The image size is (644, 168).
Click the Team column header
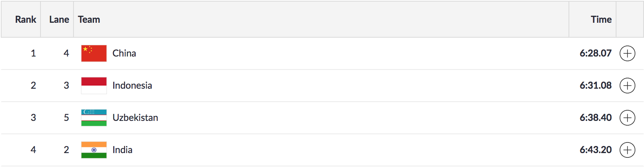(89, 20)
